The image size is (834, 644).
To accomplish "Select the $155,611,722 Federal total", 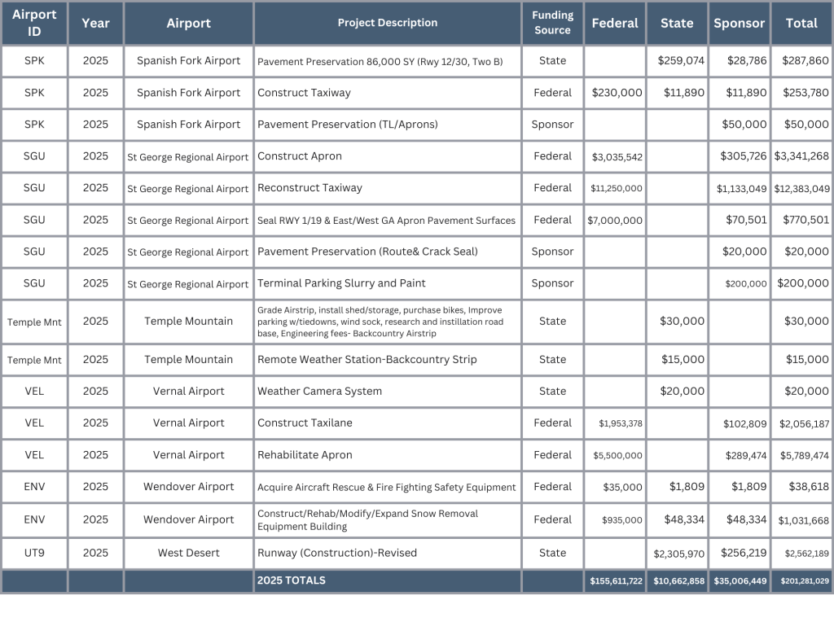I will [615, 581].
